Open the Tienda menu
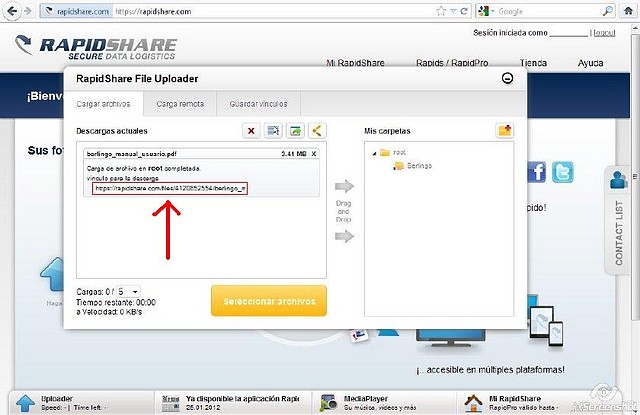640x415 pixels. pyautogui.click(x=533, y=63)
